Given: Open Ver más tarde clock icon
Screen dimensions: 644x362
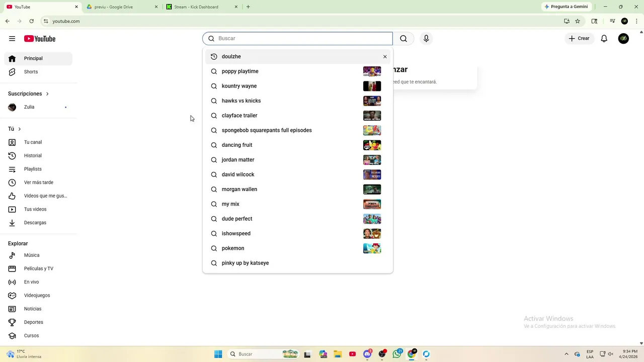Looking at the screenshot, I should (12, 183).
